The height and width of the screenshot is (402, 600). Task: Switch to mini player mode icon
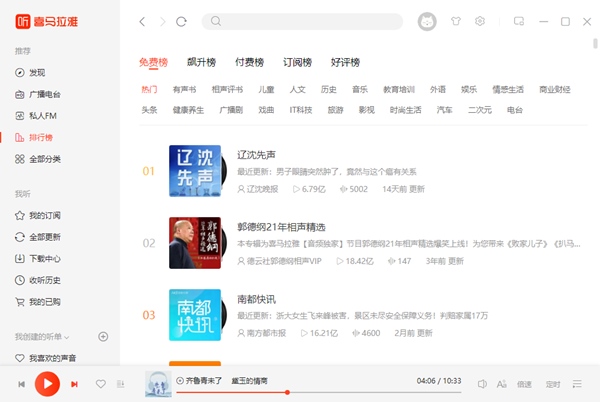519,21
